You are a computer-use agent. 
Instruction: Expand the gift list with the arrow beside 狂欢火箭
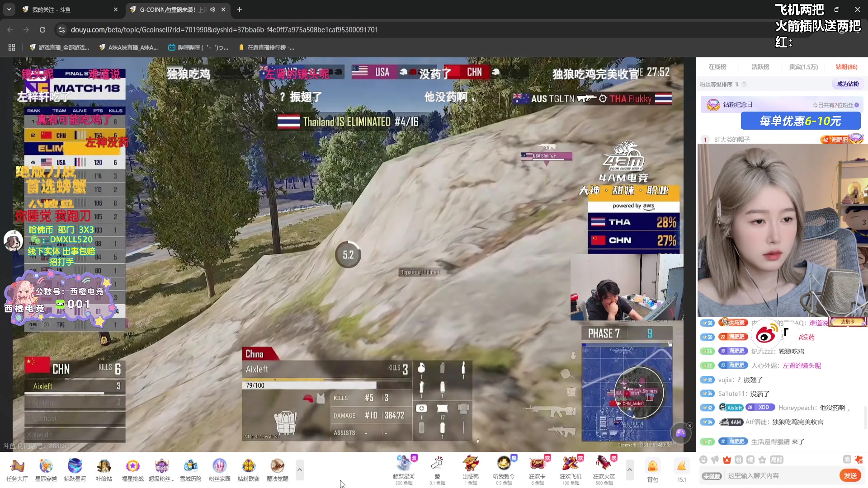(629, 470)
